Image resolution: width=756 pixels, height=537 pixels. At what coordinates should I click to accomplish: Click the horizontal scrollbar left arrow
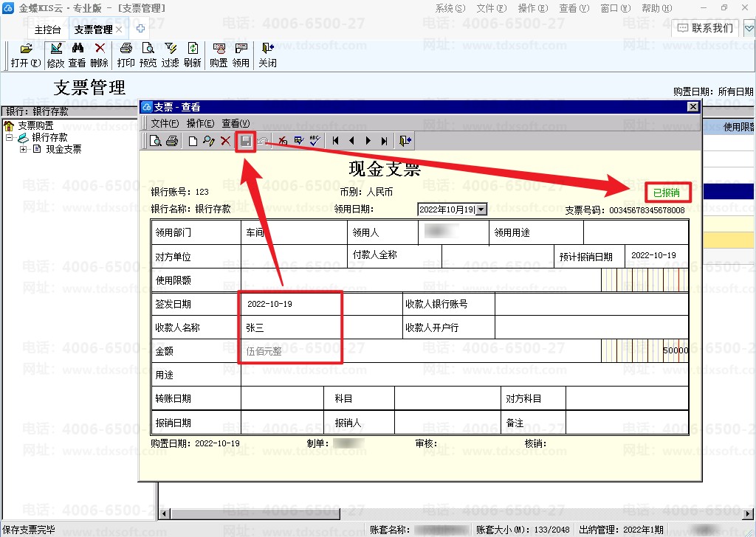pyautogui.click(x=164, y=513)
